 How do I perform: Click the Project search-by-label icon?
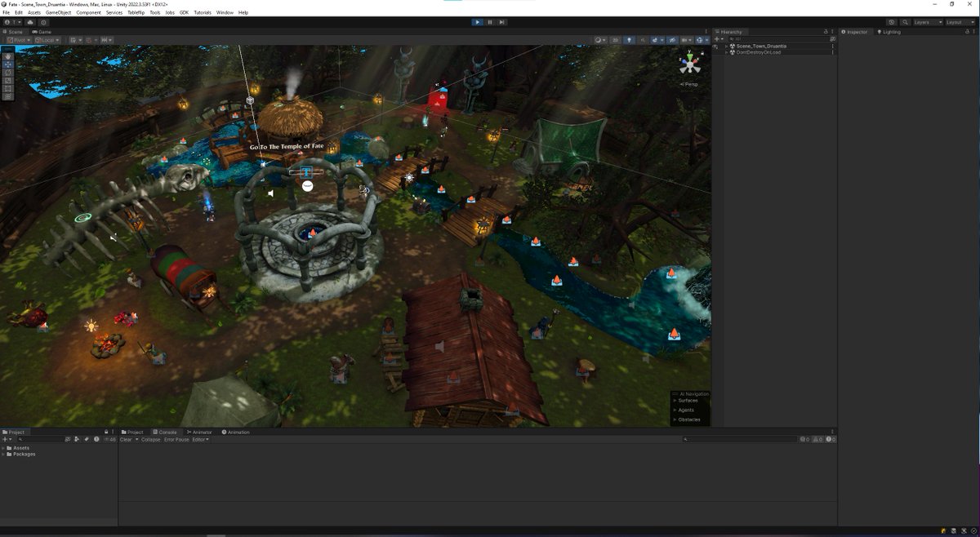coord(87,439)
